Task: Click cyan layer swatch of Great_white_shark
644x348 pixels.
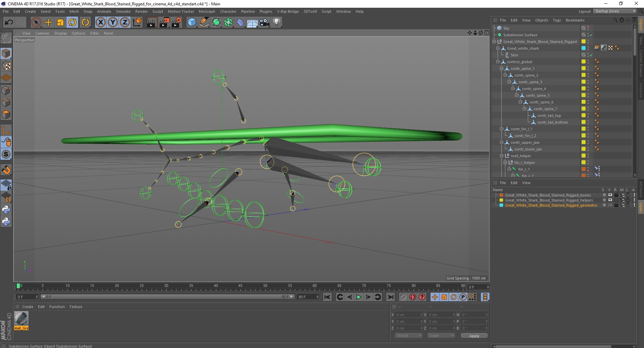Action: [584, 48]
